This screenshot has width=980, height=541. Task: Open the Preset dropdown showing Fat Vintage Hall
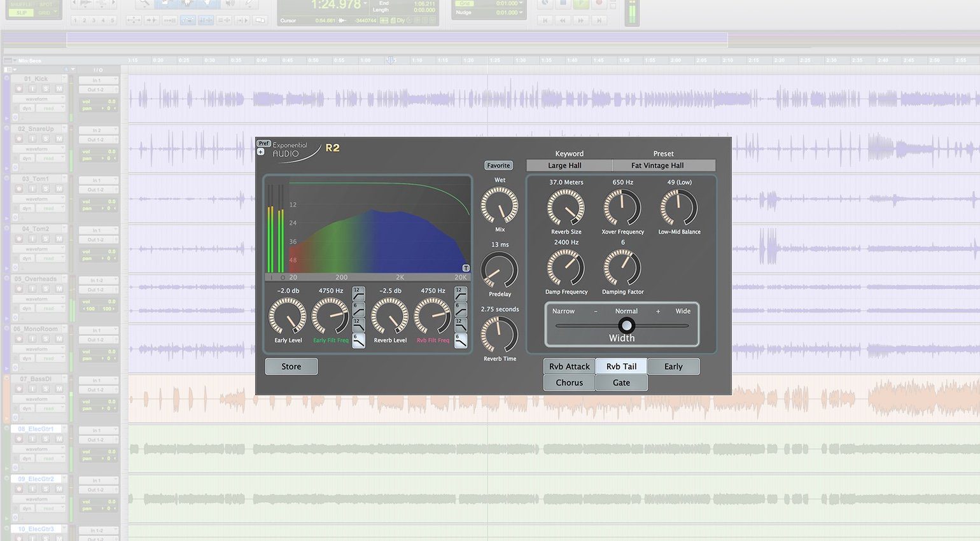[x=664, y=165]
